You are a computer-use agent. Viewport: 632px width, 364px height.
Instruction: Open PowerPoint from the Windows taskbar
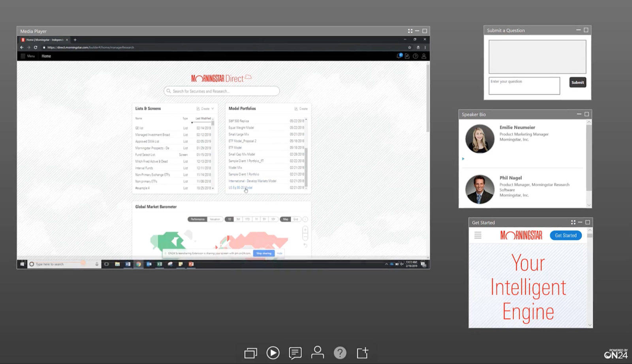coord(191,264)
